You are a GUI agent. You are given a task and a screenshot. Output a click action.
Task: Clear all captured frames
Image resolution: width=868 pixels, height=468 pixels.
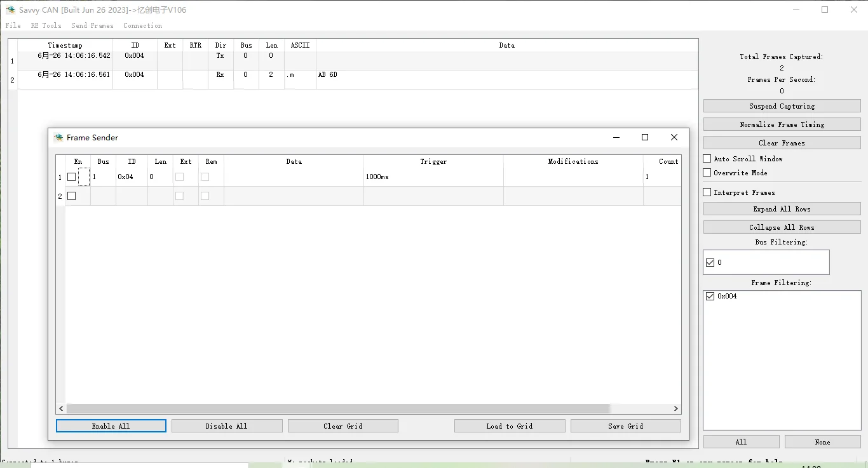[x=782, y=142]
